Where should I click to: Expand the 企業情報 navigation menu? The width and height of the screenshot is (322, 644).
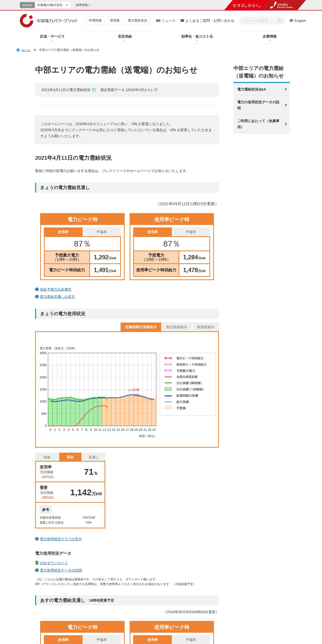(270, 37)
